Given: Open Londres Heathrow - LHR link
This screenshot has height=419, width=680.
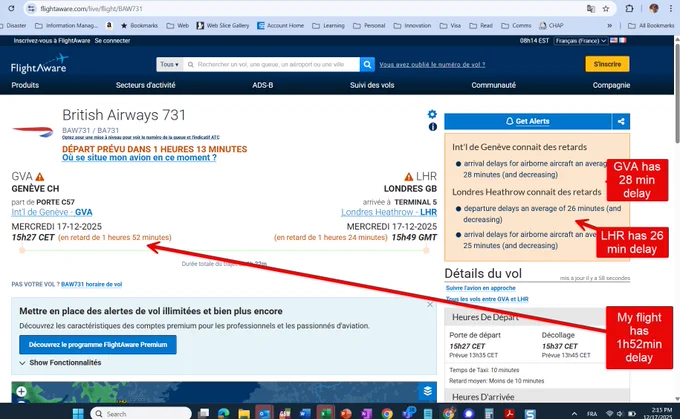Looking at the screenshot, I should coord(389,212).
